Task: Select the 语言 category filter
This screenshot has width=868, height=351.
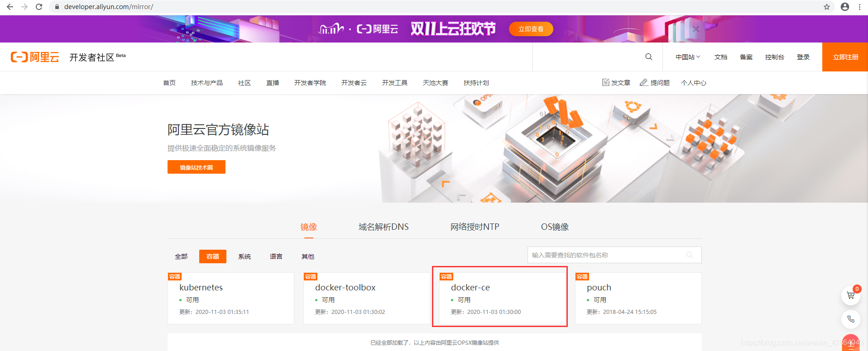Action: [x=276, y=256]
